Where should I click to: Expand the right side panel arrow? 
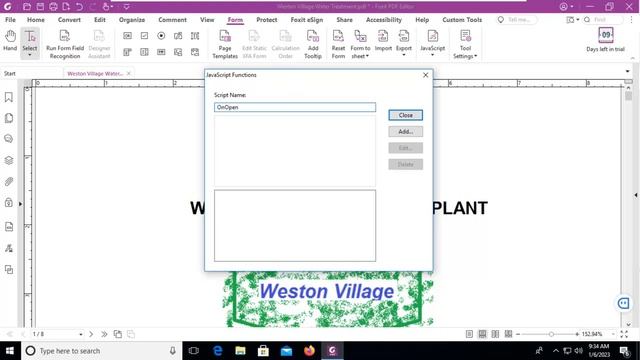636,195
